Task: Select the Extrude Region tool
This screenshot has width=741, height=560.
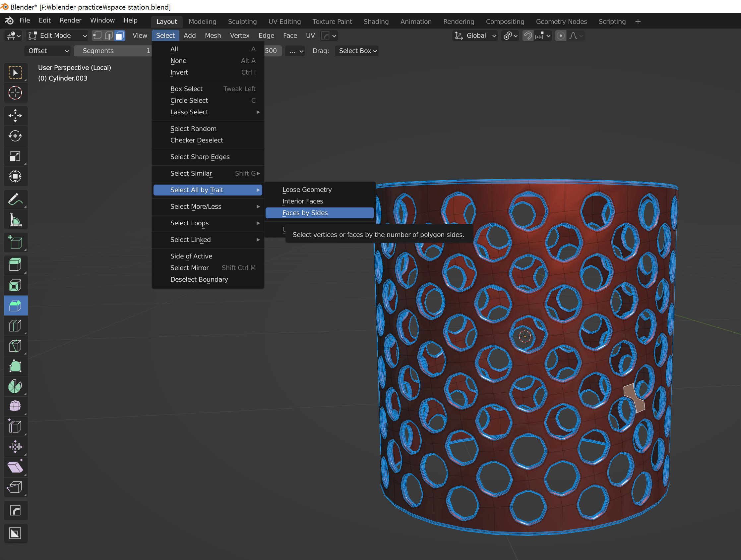Action: 15,264
